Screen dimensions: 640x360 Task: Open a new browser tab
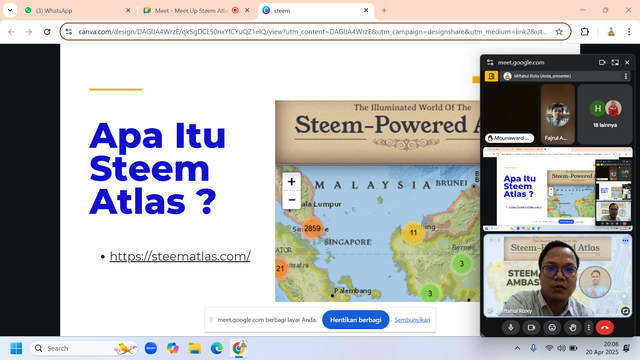(x=384, y=11)
